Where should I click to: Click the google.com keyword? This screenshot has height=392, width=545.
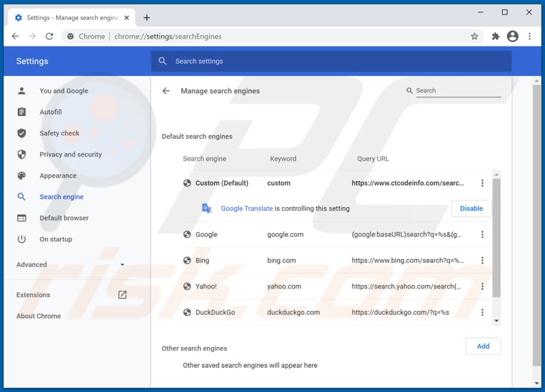pyautogui.click(x=285, y=235)
